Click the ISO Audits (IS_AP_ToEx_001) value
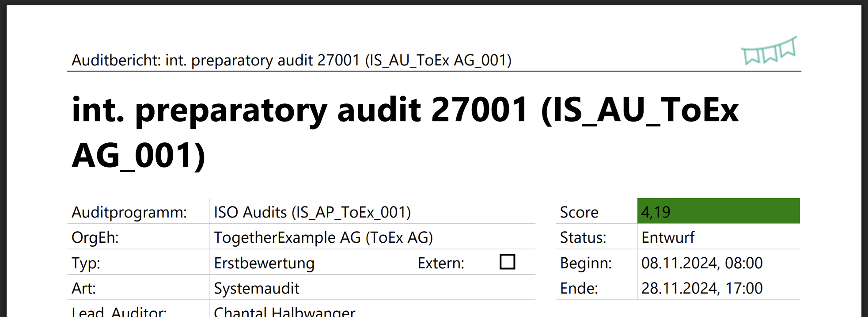The width and height of the screenshot is (868, 317). pyautogui.click(x=312, y=212)
